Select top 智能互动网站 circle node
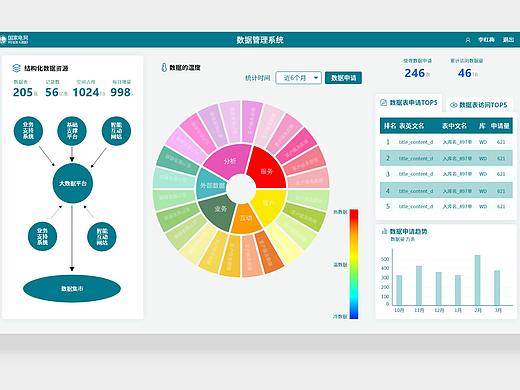Screen dimensions: 520x390 (x=116, y=131)
